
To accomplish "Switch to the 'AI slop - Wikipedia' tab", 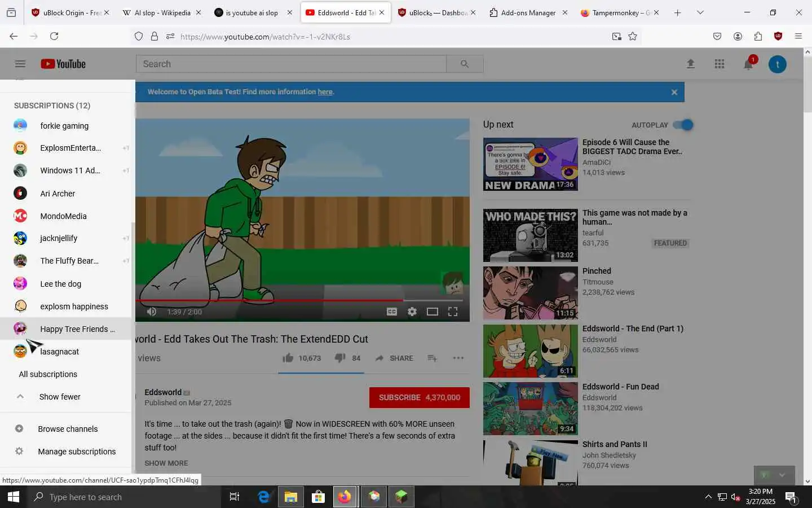I will 161,12.
